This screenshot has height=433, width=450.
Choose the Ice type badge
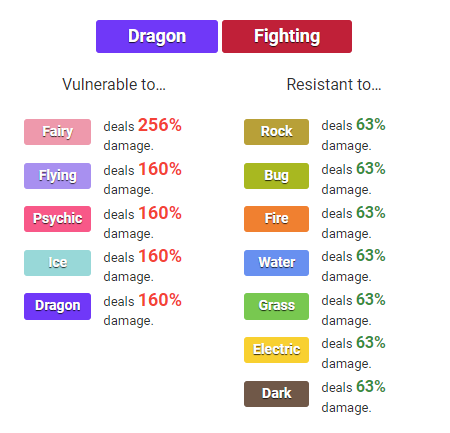point(57,263)
